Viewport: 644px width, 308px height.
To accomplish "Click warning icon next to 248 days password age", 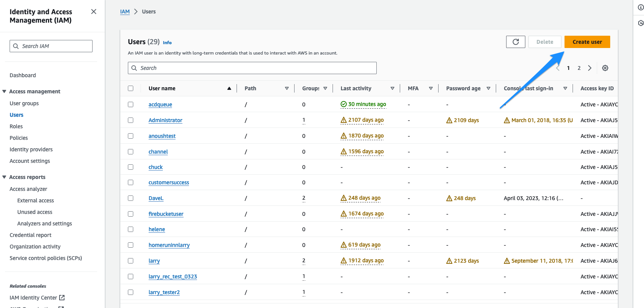I will click(x=449, y=198).
